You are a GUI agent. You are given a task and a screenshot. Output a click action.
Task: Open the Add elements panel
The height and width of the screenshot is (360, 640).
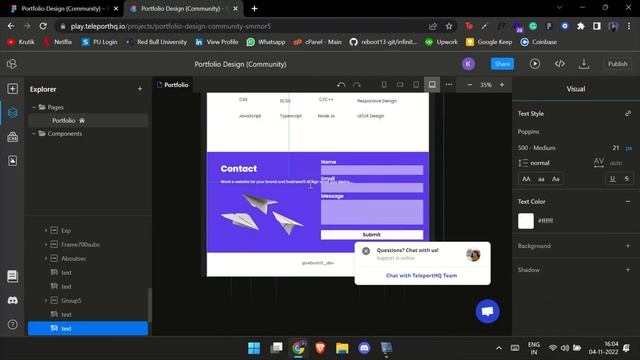[x=12, y=89]
